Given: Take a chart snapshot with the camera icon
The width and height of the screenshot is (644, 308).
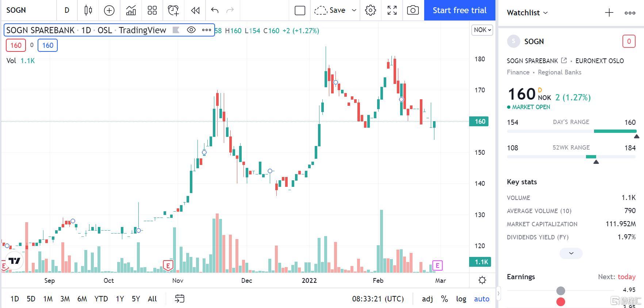Looking at the screenshot, I should (413, 10).
